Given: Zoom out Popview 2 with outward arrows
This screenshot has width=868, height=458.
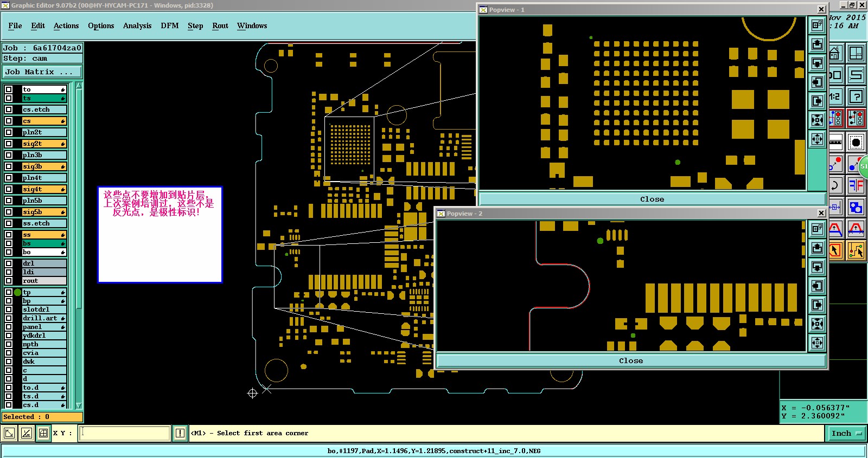Looking at the screenshot, I should tap(817, 343).
